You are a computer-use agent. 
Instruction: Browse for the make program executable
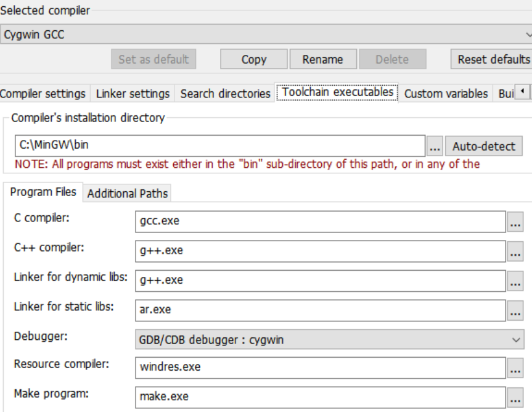515,397
